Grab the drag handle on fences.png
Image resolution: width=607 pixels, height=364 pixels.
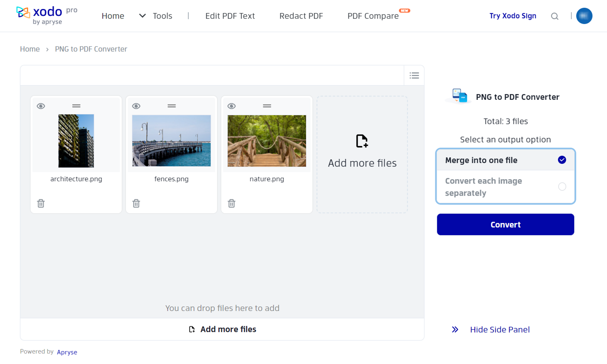[x=172, y=106]
